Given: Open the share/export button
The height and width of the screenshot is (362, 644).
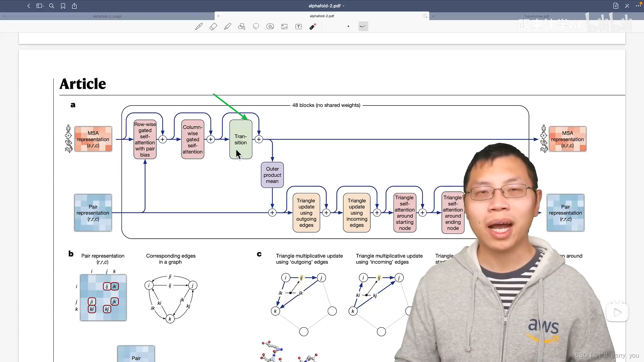Looking at the screenshot, I should pos(74,6).
